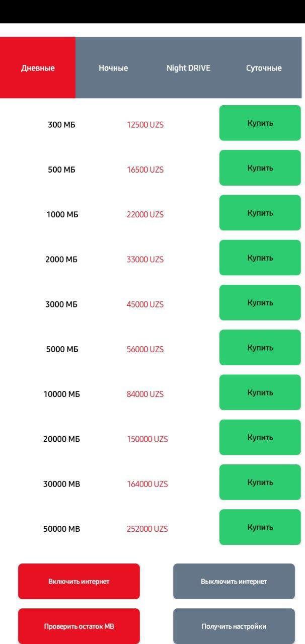Image resolution: width=305 pixels, height=644 pixels.
Task: Tap the Выключить интернет button
Action: click(234, 581)
